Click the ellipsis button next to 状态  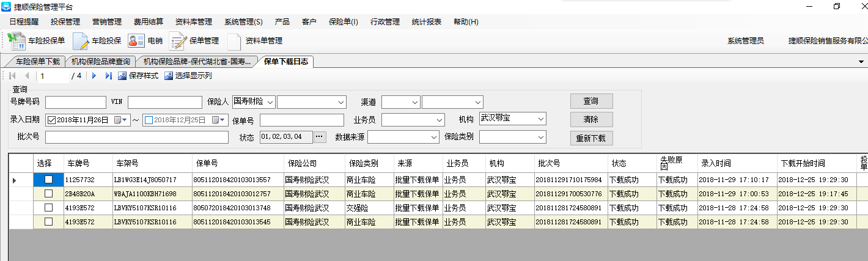(x=320, y=137)
